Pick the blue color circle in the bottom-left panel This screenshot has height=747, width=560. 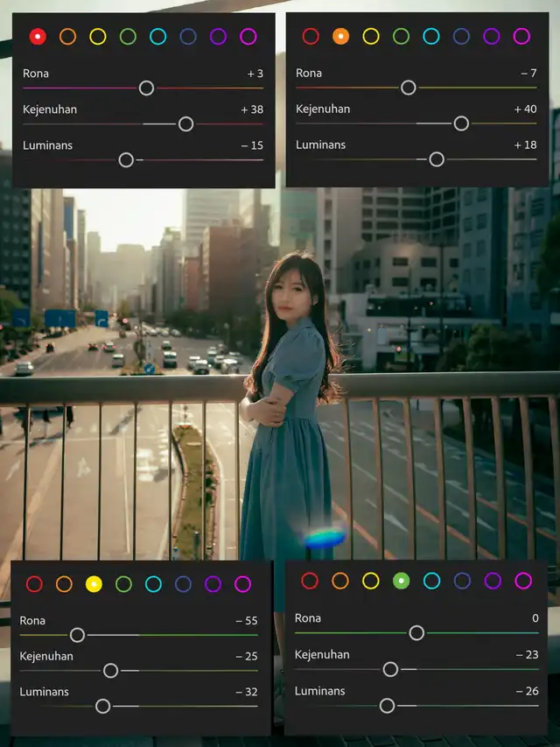point(183,584)
